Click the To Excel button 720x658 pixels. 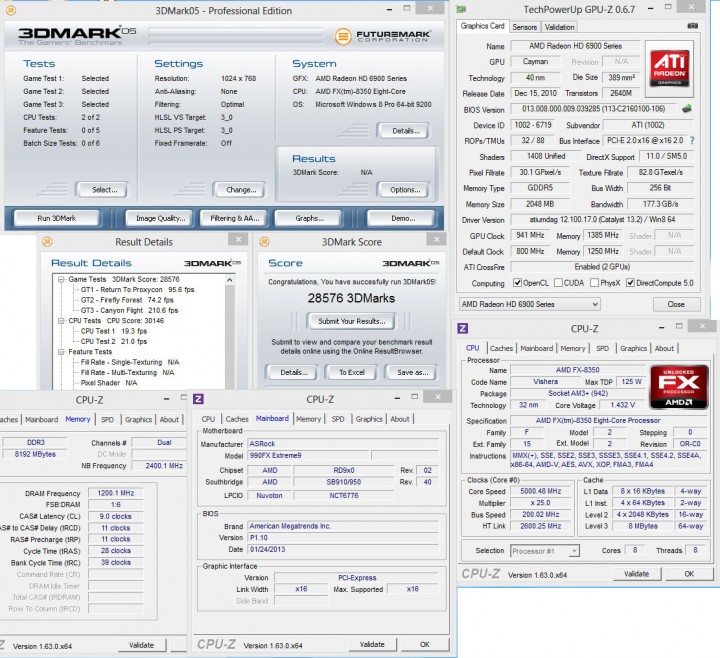coord(352,372)
